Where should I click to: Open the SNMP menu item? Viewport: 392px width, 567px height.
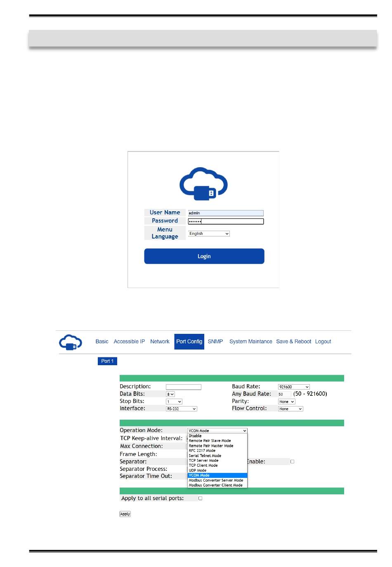click(x=215, y=342)
